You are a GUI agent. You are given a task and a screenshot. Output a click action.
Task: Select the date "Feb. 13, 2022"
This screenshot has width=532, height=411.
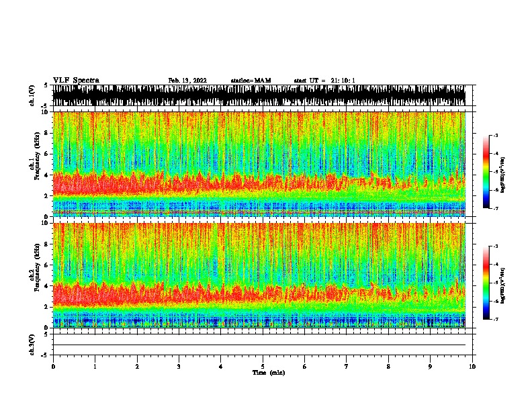187,81
